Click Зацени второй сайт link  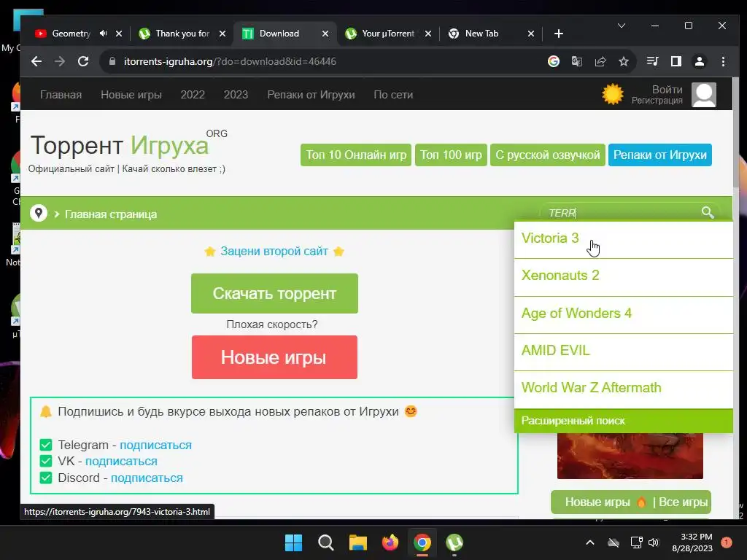click(x=274, y=252)
